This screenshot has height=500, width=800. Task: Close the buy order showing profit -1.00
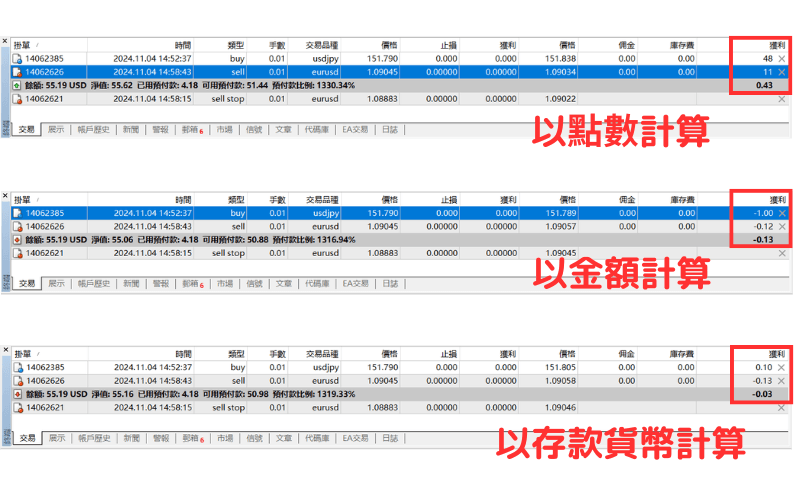click(782, 213)
